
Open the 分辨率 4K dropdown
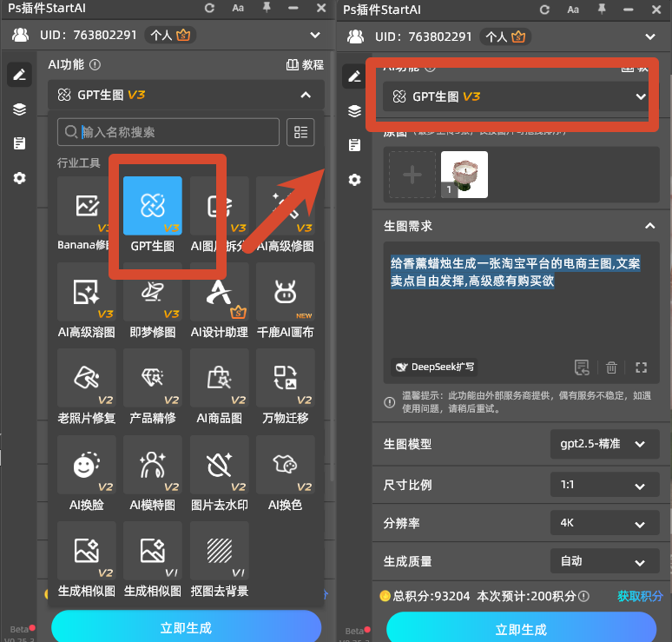(605, 523)
